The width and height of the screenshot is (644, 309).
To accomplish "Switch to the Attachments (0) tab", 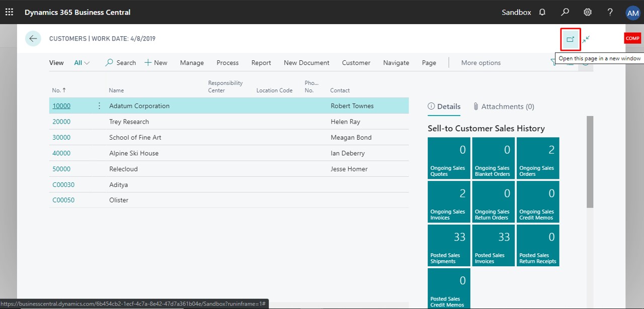I will coord(504,107).
